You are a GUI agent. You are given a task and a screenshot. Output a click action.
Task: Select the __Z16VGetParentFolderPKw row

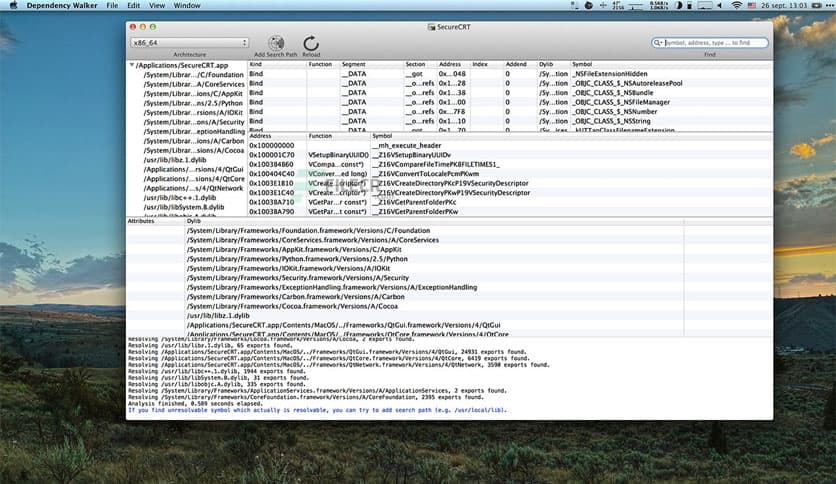pos(510,212)
